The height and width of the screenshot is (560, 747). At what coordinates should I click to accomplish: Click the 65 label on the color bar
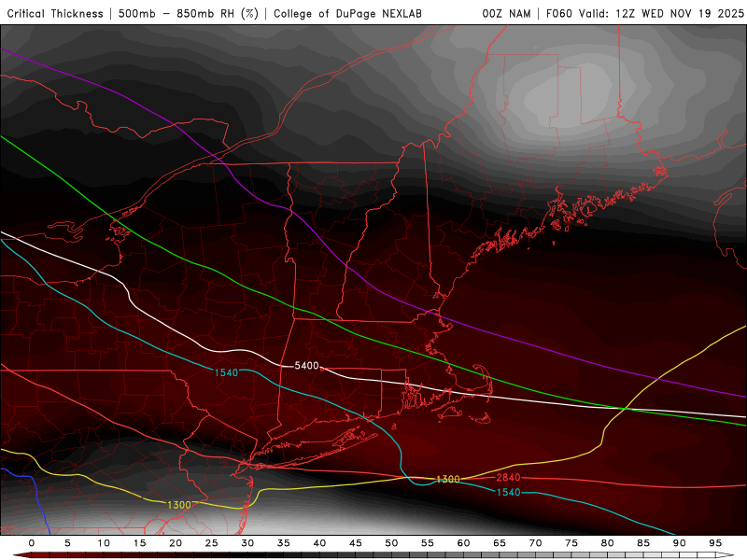pos(500,543)
